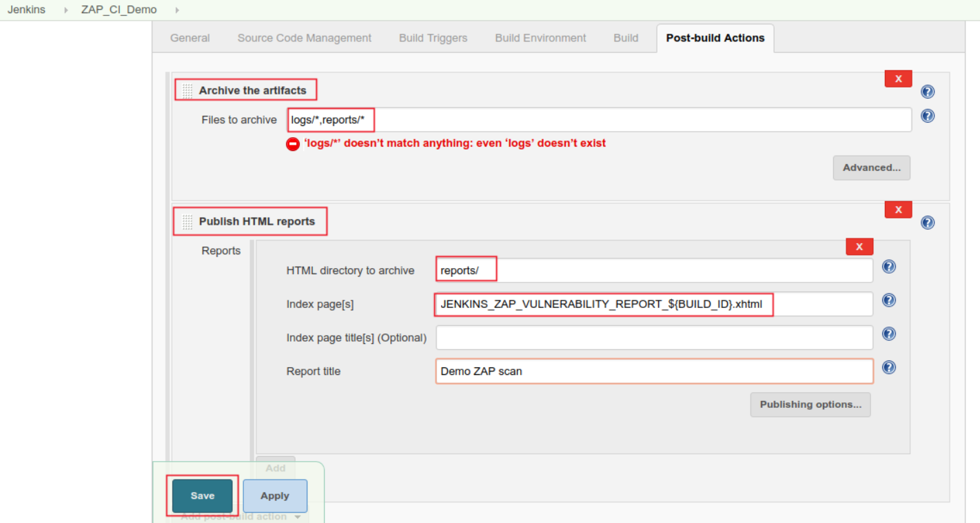Click the Reports label
The image size is (980, 523).
tap(221, 251)
